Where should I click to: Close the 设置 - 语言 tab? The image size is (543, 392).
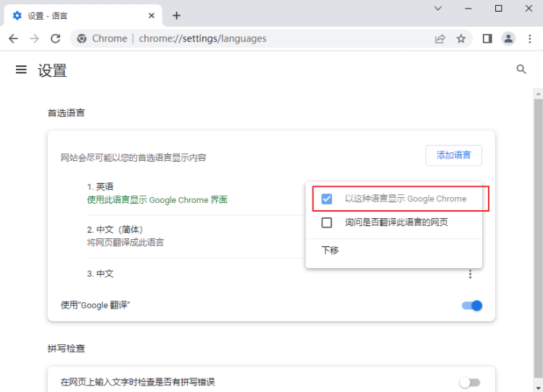tap(152, 15)
